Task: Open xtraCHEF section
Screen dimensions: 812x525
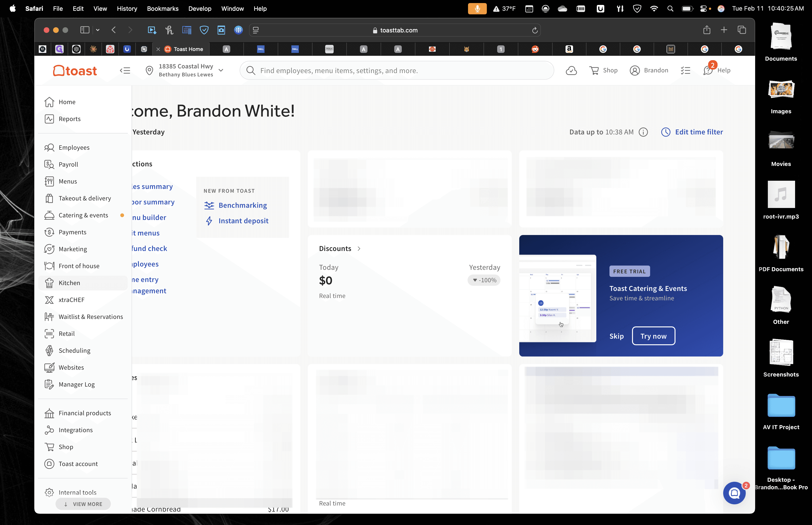Action: tap(83, 300)
